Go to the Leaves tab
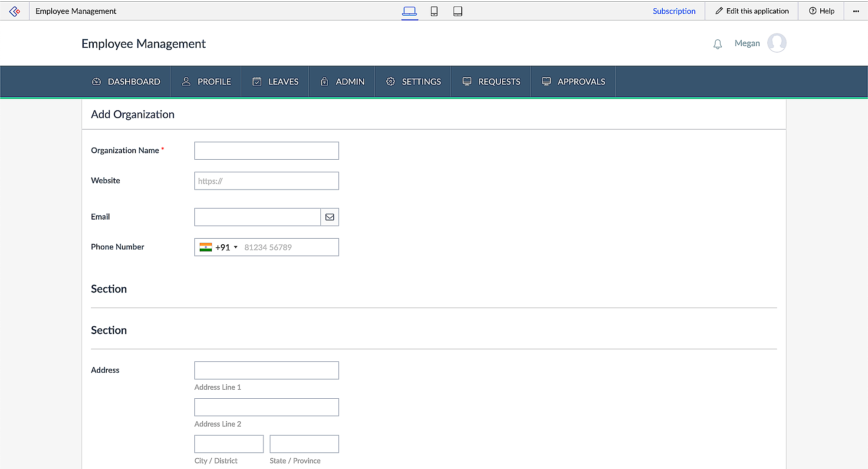 pos(276,82)
